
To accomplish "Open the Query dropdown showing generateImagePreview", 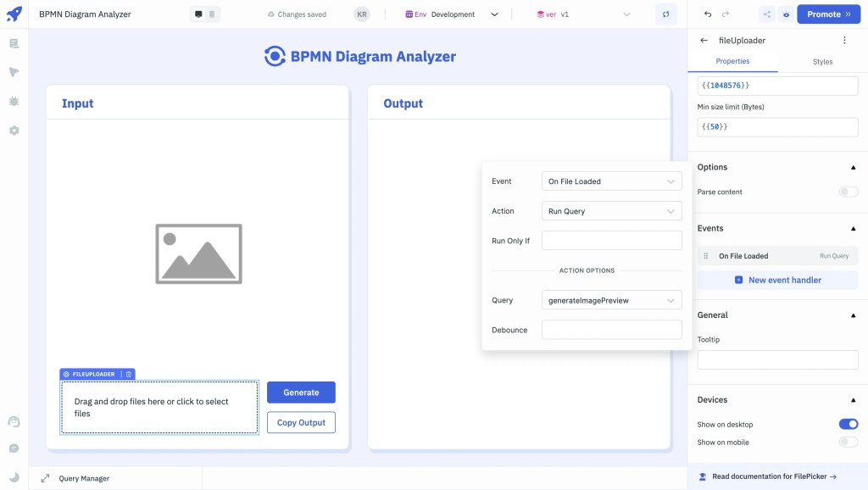I will coord(612,299).
